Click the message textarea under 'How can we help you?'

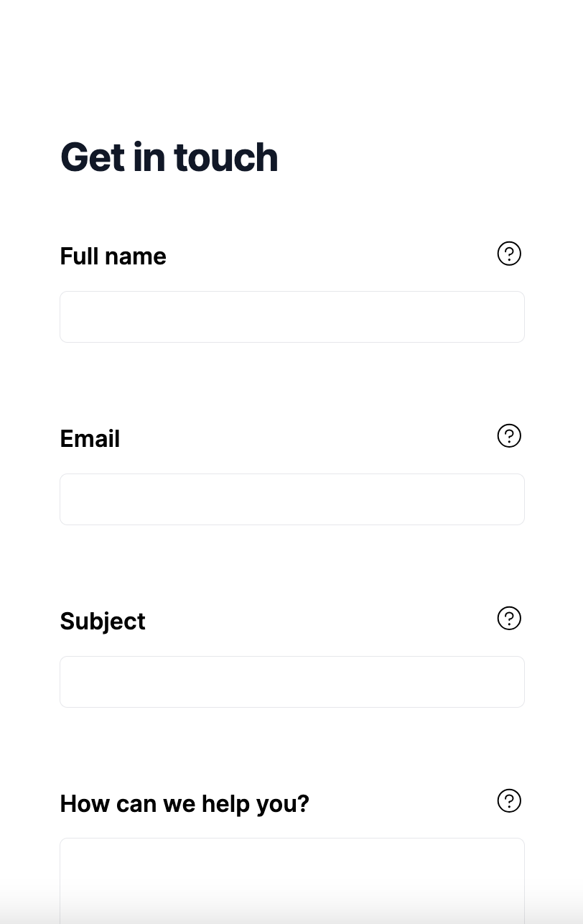292,880
